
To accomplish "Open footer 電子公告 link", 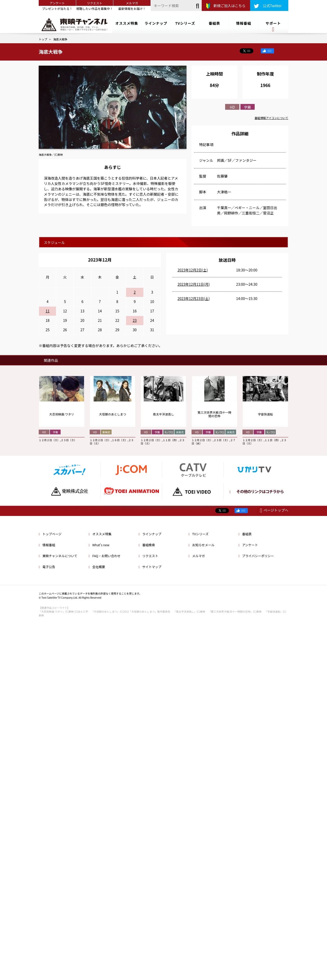I will point(49,567).
